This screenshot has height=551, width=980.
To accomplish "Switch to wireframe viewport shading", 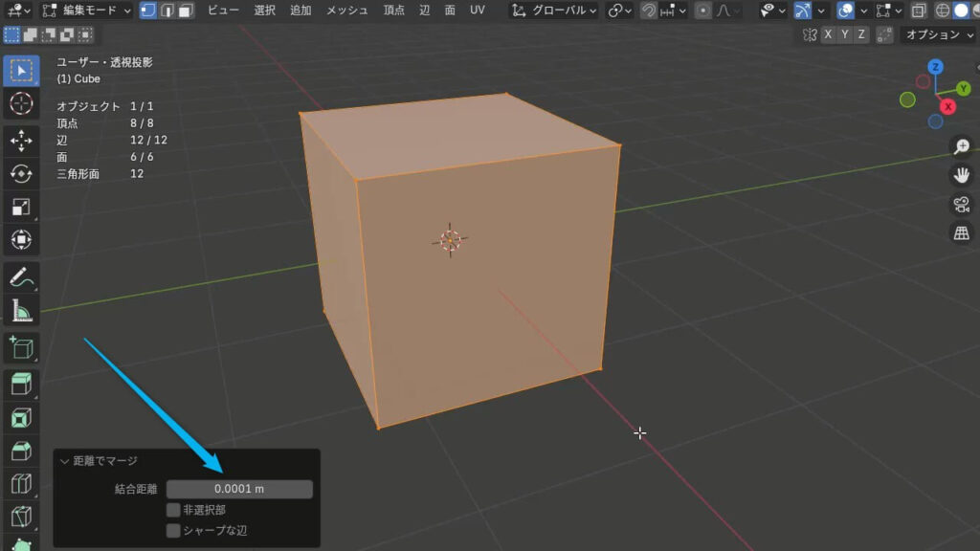I will [943, 11].
